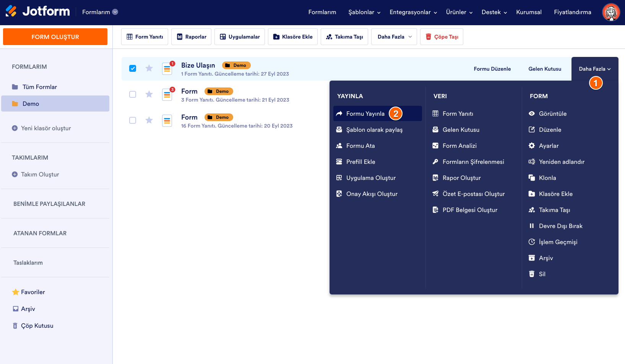Expand the Formlarım dropdown next to the logo

click(x=115, y=12)
